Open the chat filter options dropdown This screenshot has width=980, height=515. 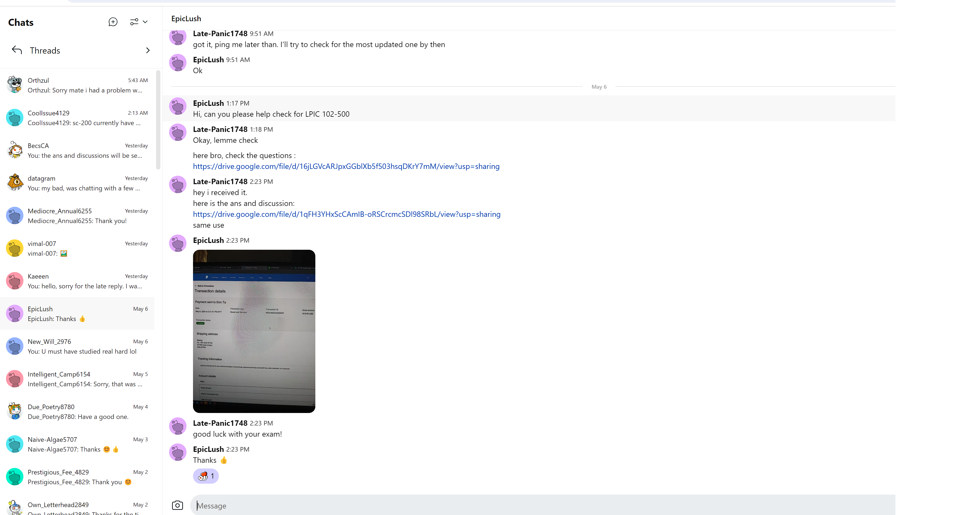pyautogui.click(x=139, y=22)
